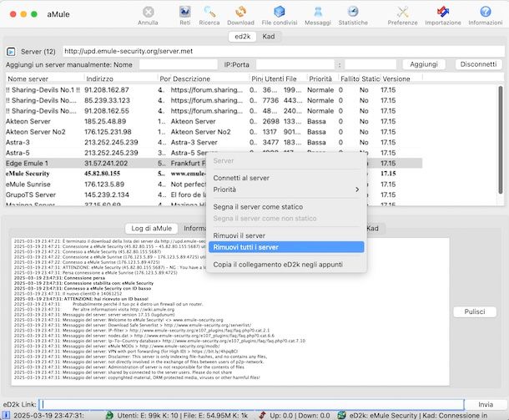
Task: Click the IP:Porta address field
Action: click(295, 64)
